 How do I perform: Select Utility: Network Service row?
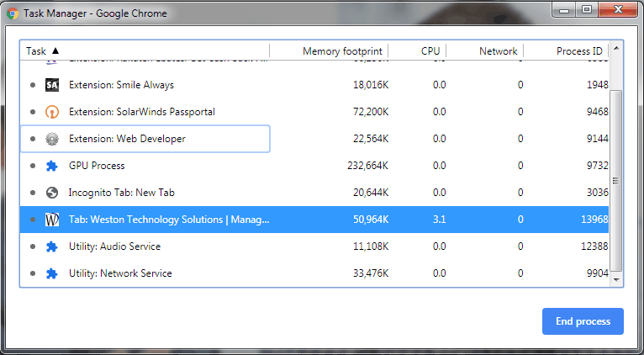[314, 273]
